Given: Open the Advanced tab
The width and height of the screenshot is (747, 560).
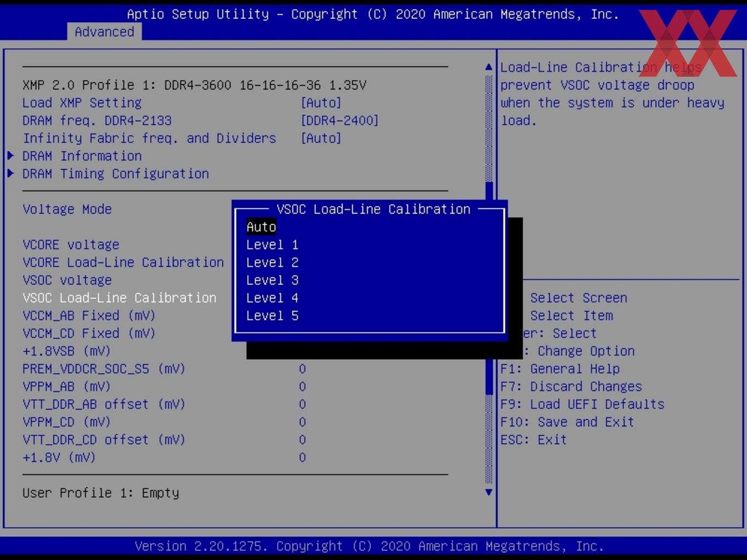Looking at the screenshot, I should (104, 32).
